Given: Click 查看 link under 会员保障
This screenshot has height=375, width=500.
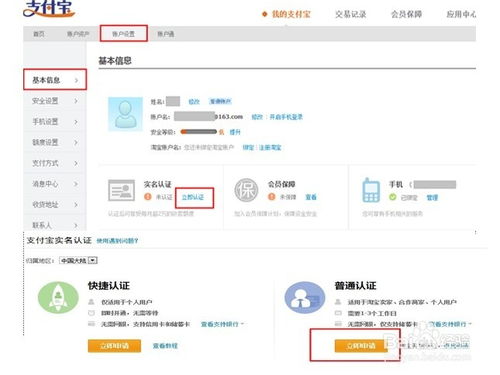Looking at the screenshot, I should pos(311,197).
